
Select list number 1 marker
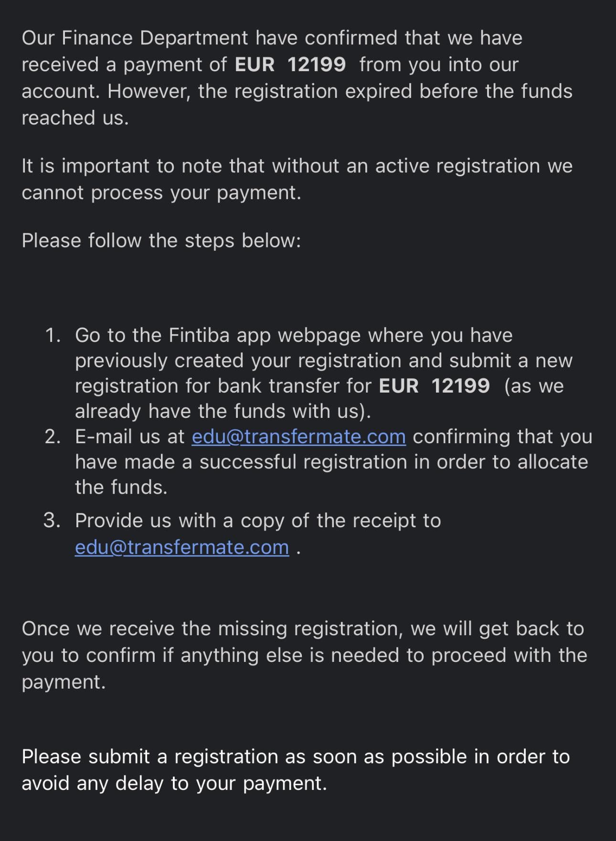coord(53,335)
